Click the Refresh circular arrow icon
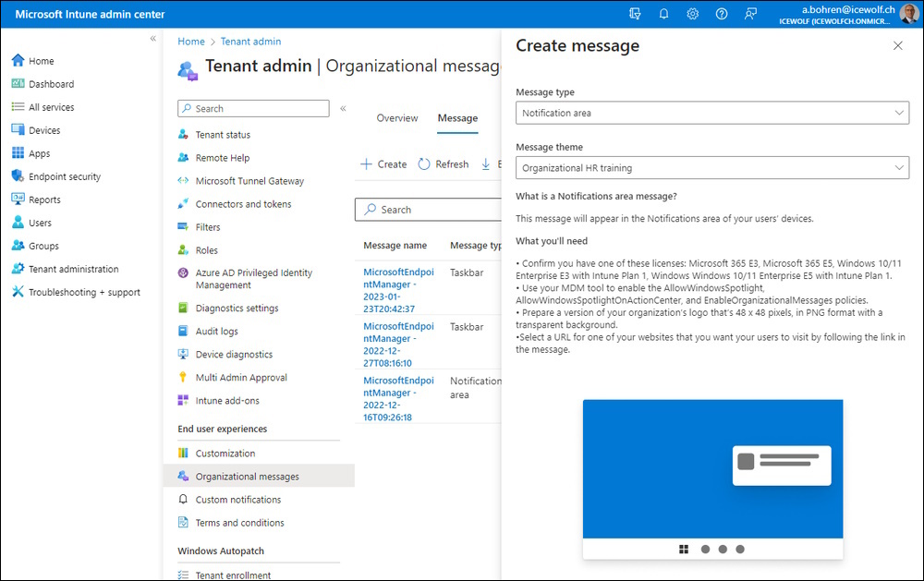Viewport: 924px width, 581px height. [x=424, y=163]
